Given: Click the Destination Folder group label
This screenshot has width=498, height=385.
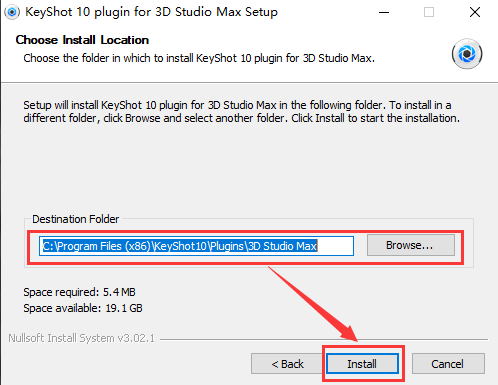Looking at the screenshot, I should click(x=76, y=219).
